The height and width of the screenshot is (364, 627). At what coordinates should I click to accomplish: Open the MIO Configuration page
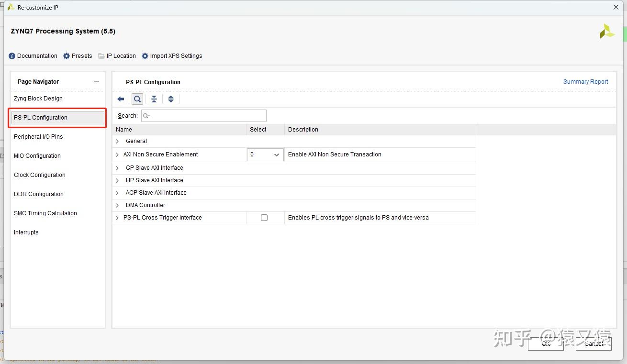tap(37, 156)
